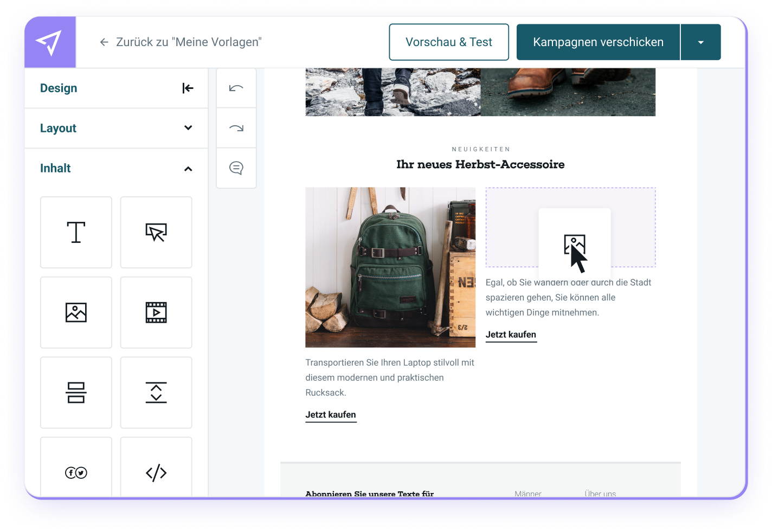Click the Inhalt section label

[x=55, y=168]
